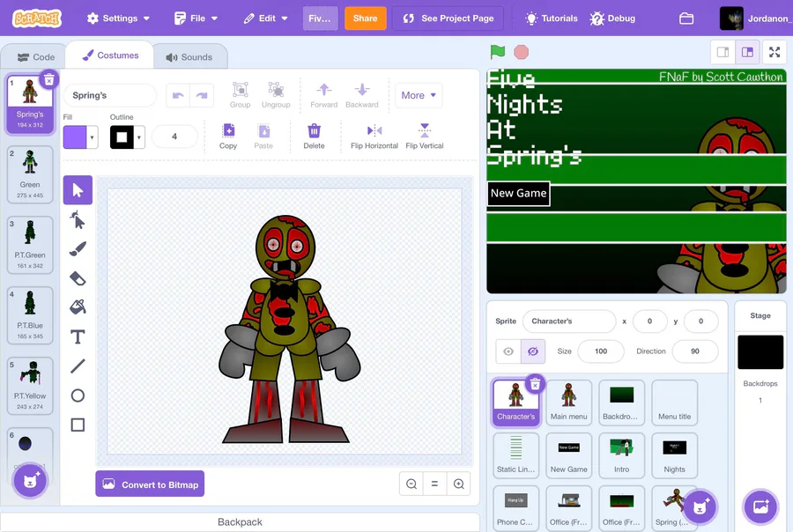This screenshot has width=793, height=532.
Task: Click the Paste icon
Action: [263, 136]
